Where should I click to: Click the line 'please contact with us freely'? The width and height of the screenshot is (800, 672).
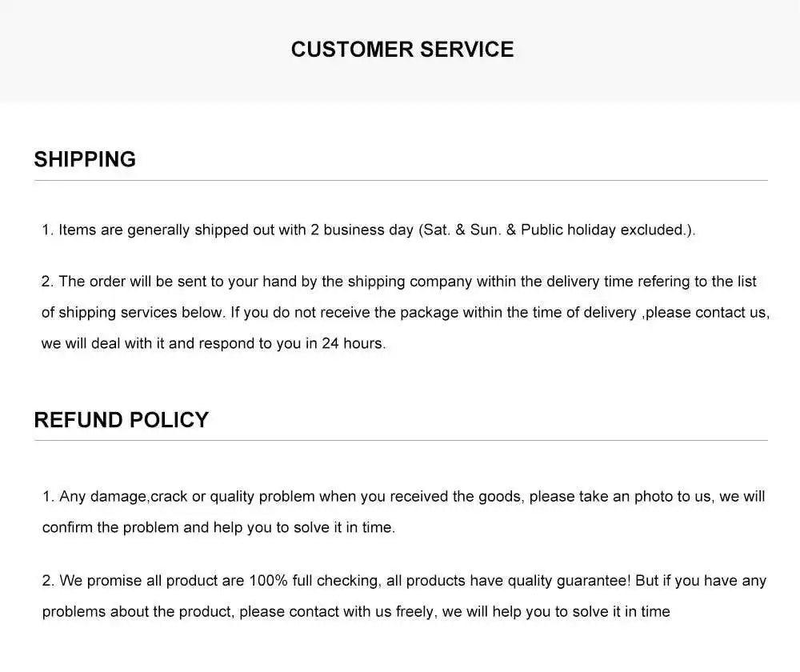tap(356, 611)
